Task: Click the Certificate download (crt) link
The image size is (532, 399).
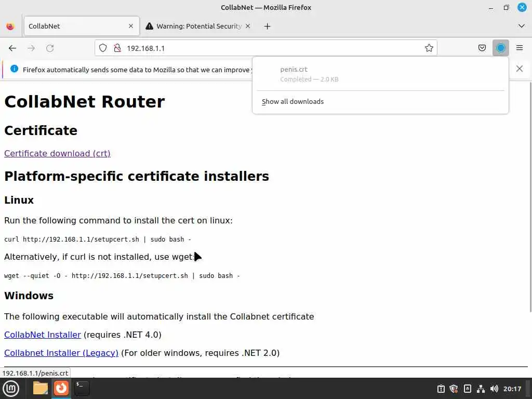Action: click(57, 153)
